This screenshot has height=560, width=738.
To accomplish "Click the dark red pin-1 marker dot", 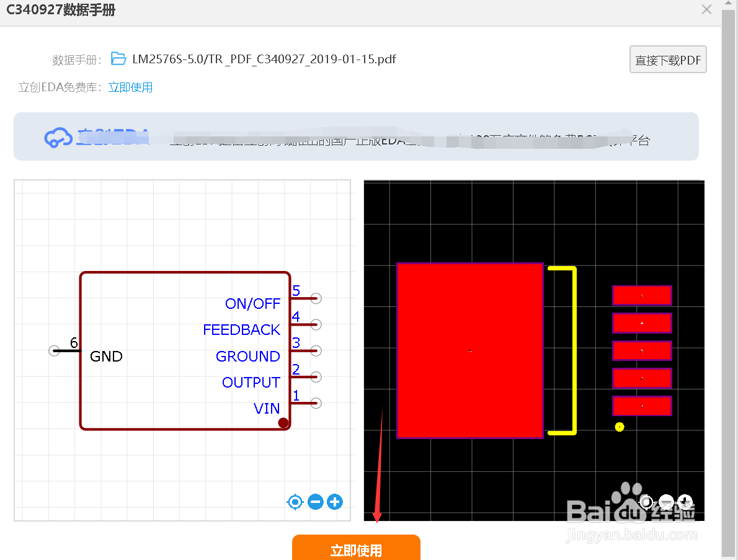I will [283, 423].
